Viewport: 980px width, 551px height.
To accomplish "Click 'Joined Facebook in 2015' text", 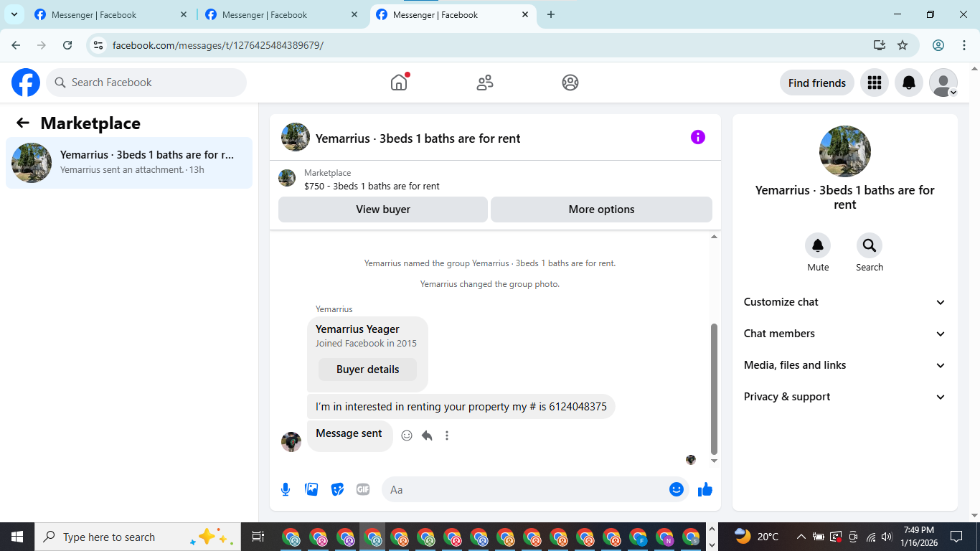I will pos(366,344).
